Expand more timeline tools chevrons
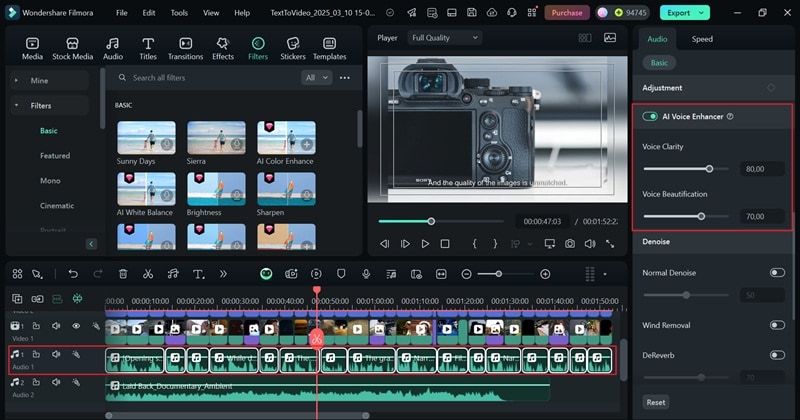 (x=223, y=274)
